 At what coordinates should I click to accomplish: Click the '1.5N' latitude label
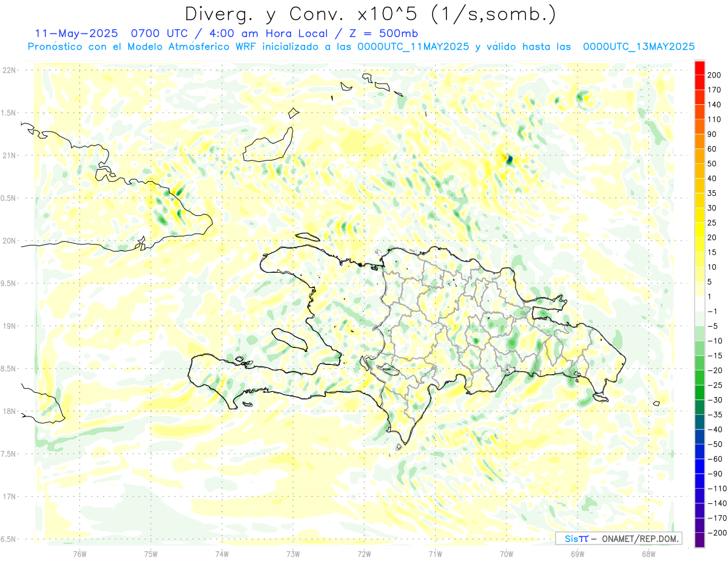click(9, 113)
